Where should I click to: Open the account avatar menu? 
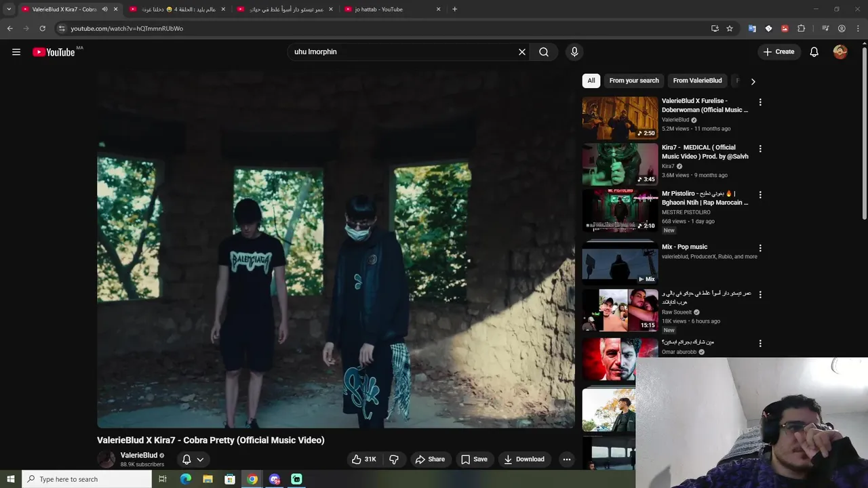click(840, 52)
